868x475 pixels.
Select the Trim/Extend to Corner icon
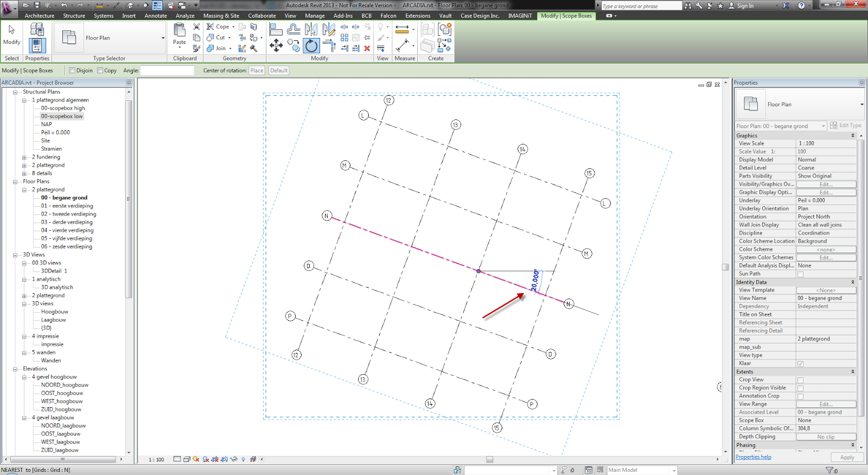[x=329, y=46]
